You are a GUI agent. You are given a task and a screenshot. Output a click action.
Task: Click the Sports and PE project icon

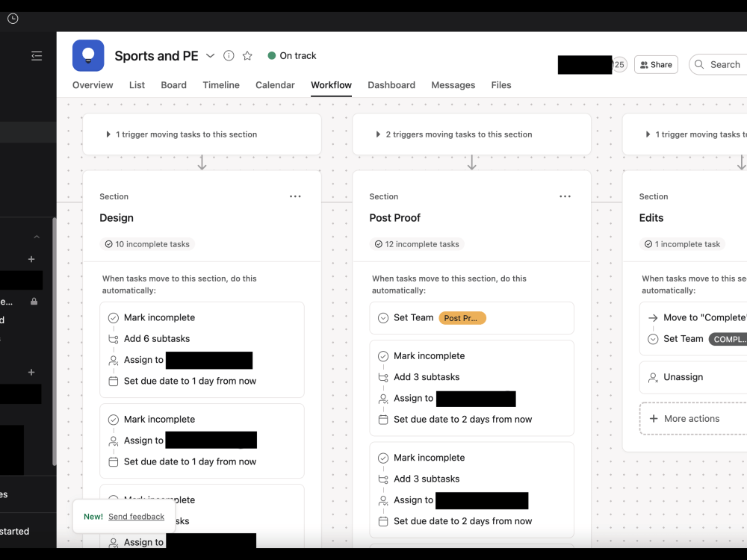tap(88, 55)
